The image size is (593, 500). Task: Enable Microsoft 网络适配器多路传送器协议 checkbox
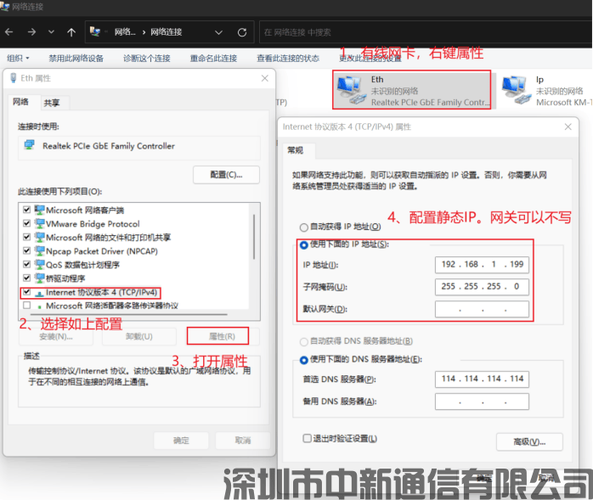point(27,305)
